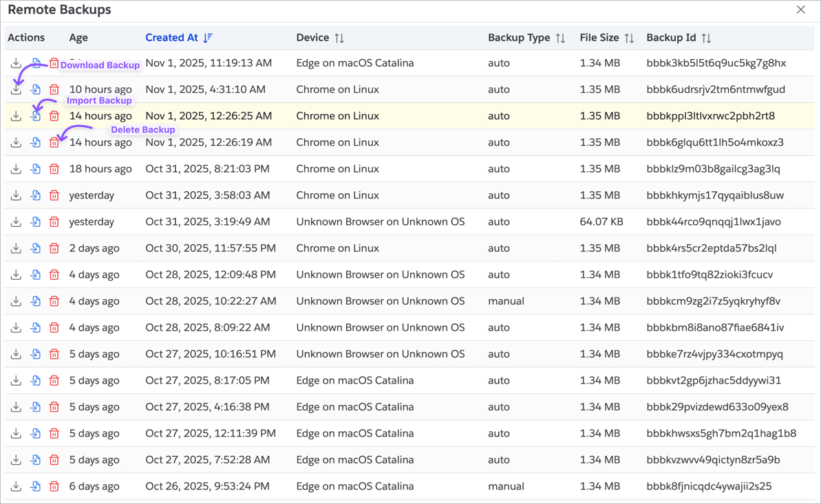This screenshot has width=821, height=504.
Task: Download the Oct 26 9:53:24 PM backup
Action: click(16, 486)
